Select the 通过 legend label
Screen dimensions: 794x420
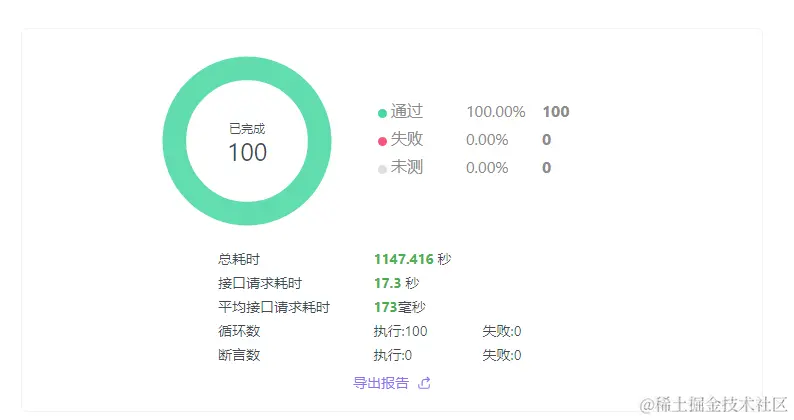coord(407,111)
